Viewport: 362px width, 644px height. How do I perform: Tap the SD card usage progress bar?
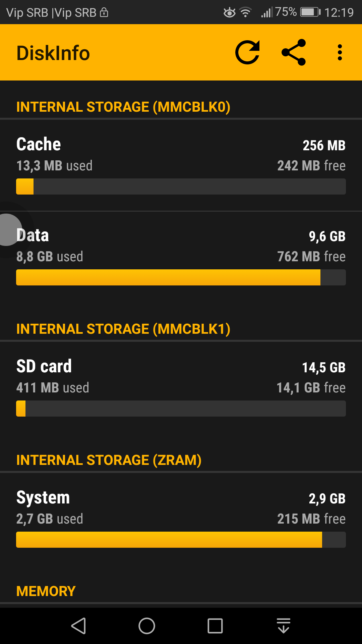pos(181,409)
